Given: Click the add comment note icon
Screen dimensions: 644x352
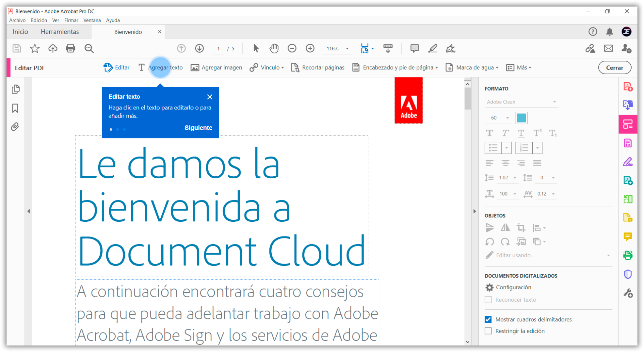Looking at the screenshot, I should tap(414, 48).
